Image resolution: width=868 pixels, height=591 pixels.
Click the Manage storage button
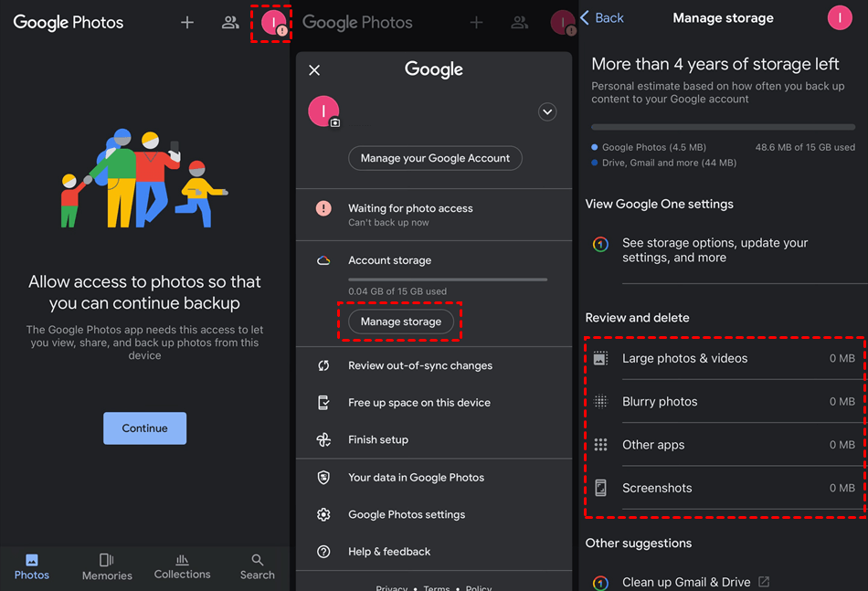click(x=401, y=322)
